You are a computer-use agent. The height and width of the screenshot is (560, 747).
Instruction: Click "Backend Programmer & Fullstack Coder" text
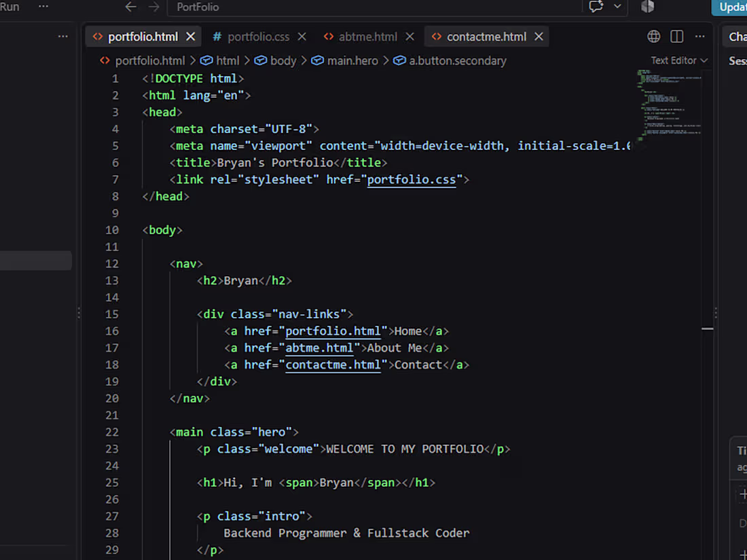[x=346, y=534]
